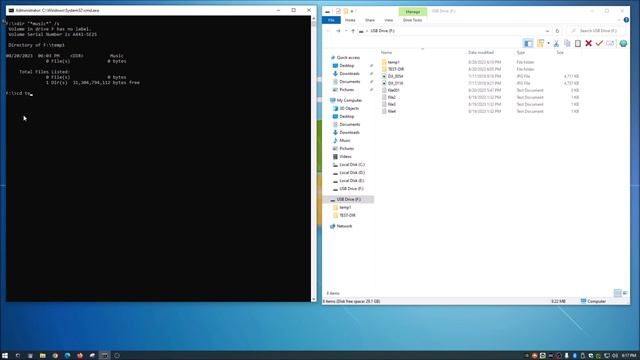Open recent locations dropdown arrow

[346, 31]
